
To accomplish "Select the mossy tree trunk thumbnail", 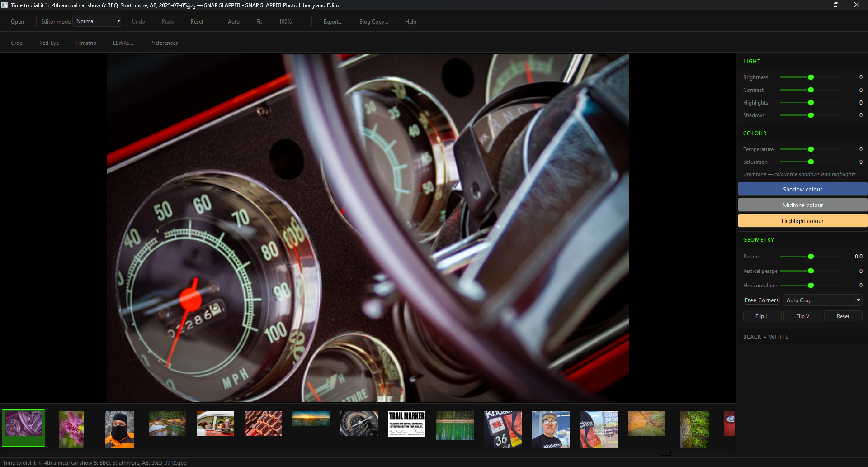I will click(694, 429).
